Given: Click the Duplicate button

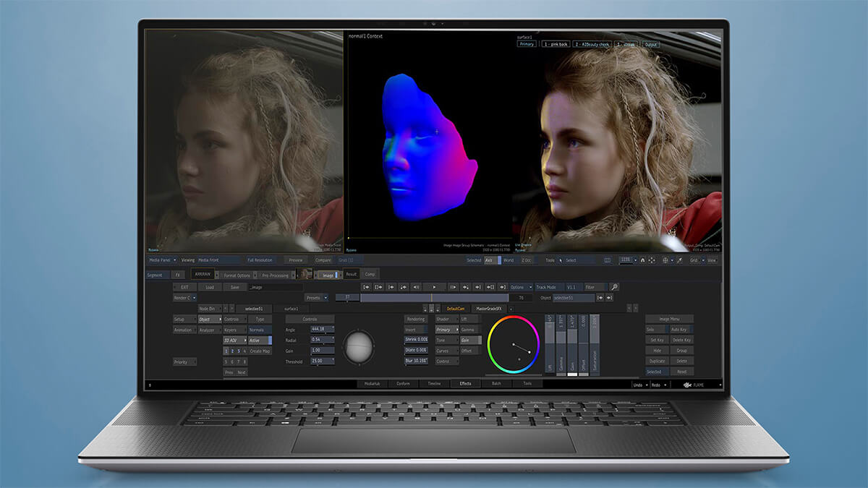Looking at the screenshot, I should coord(657,361).
